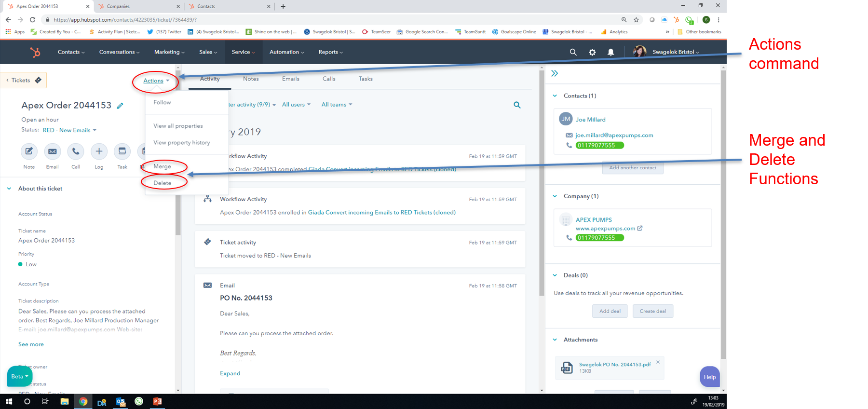Click the Create deal button
Image resolution: width=868 pixels, height=409 pixels.
(x=653, y=311)
